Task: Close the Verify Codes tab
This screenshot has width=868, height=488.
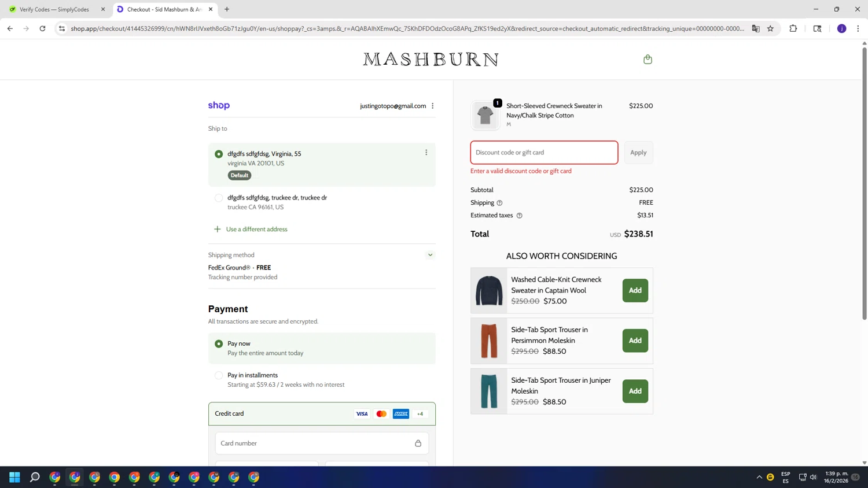Action: (x=103, y=9)
